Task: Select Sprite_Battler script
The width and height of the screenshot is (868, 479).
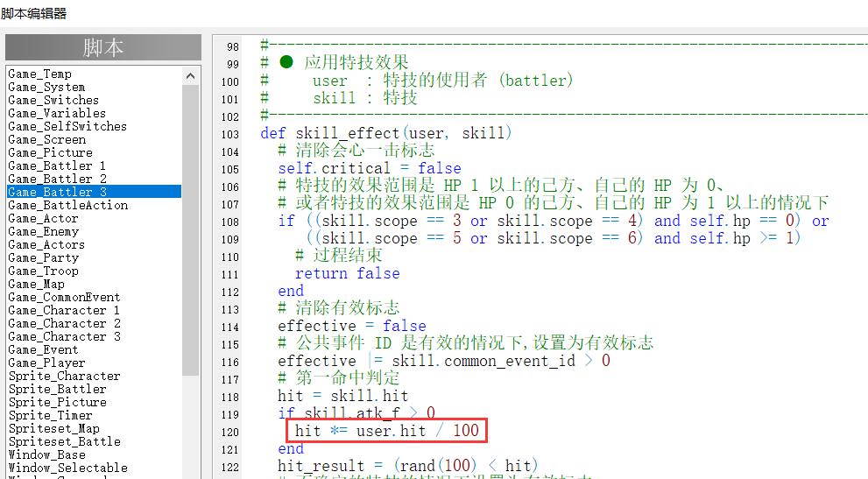Action: (57, 390)
